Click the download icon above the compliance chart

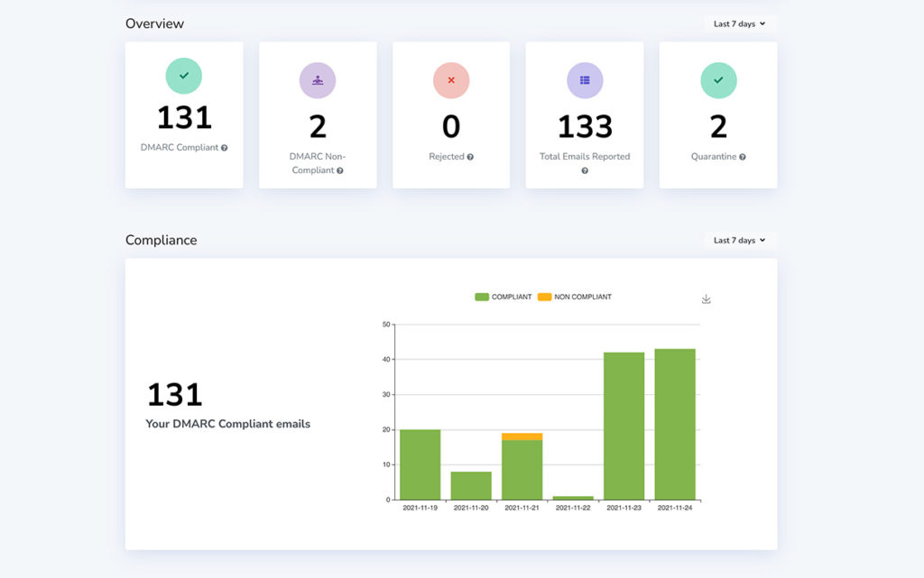click(x=707, y=298)
